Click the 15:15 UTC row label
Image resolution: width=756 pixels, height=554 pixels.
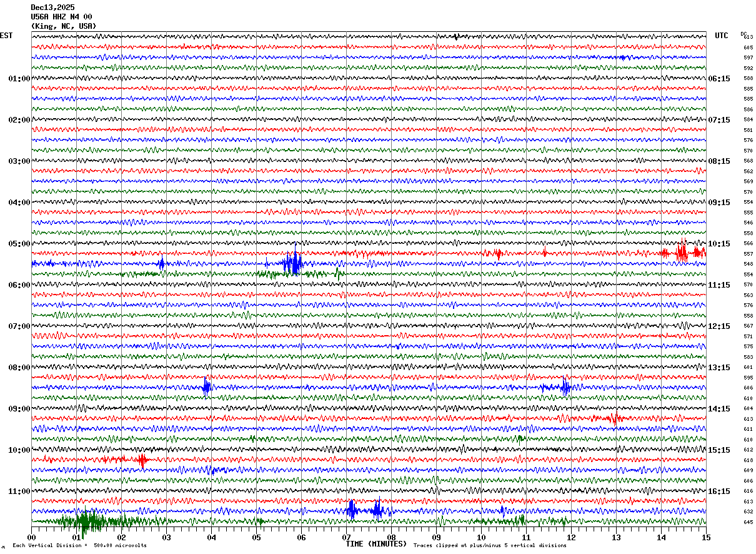tap(719, 450)
